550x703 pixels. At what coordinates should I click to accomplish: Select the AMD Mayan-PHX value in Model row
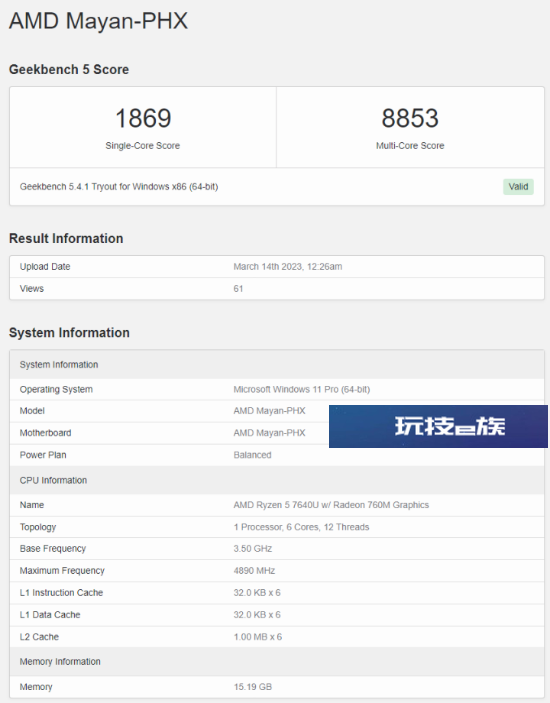(x=269, y=411)
